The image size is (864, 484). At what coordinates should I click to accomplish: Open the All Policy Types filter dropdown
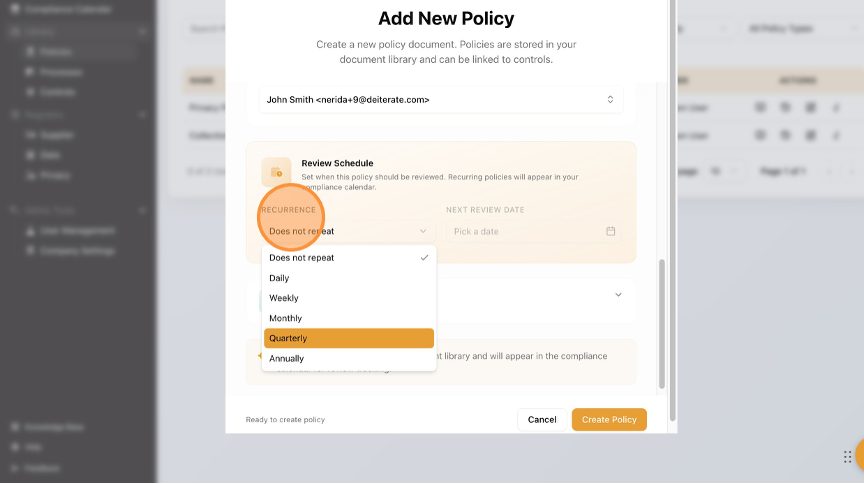[x=795, y=29]
